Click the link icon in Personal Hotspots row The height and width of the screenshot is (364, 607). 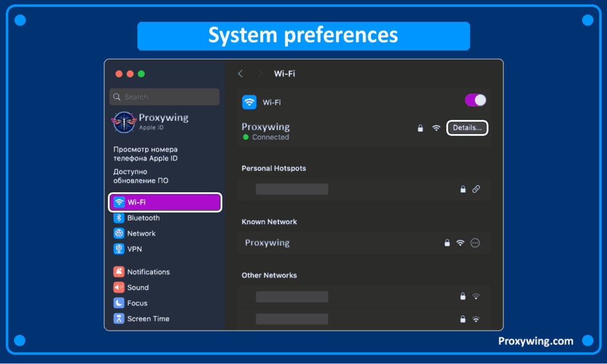pos(476,189)
